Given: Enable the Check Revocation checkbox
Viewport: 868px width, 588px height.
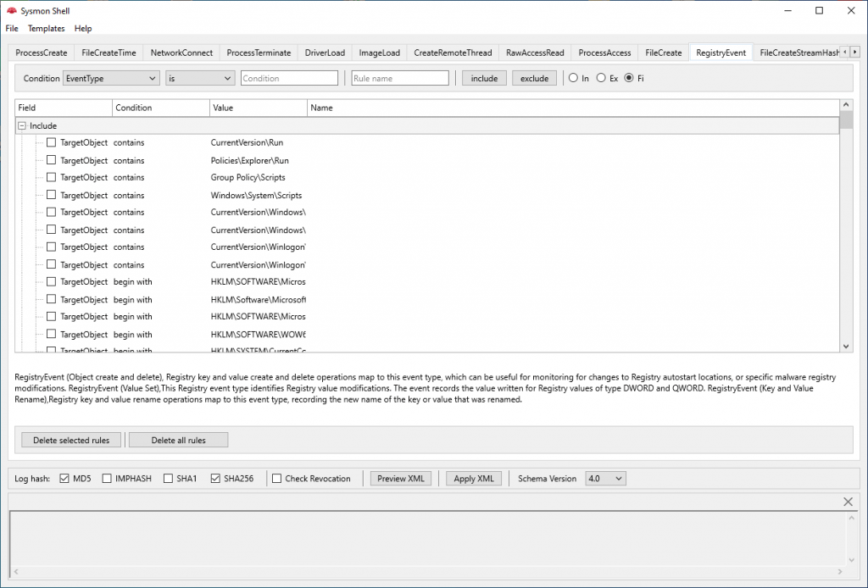Looking at the screenshot, I should (275, 478).
